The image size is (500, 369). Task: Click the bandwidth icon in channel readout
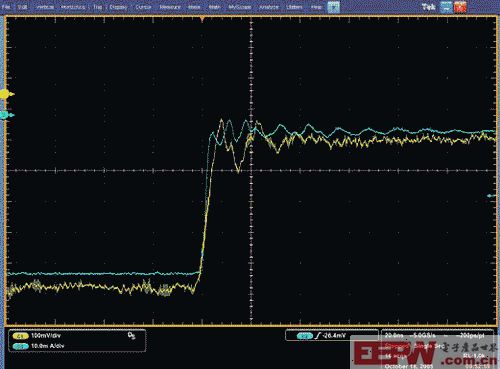pyautogui.click(x=132, y=336)
